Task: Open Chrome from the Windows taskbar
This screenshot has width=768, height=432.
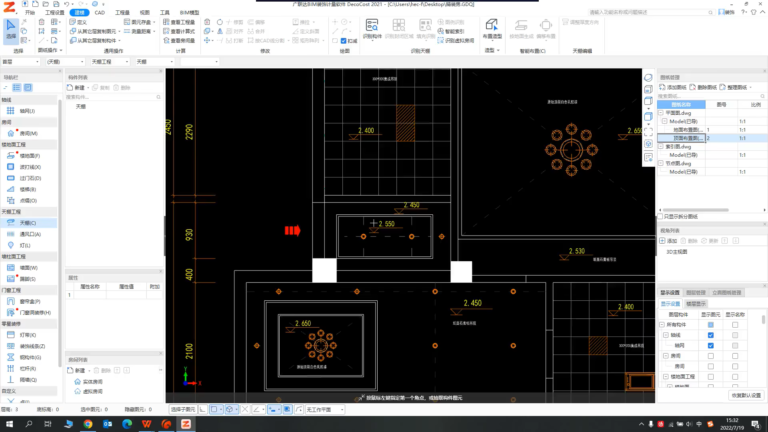Action: 88,424
